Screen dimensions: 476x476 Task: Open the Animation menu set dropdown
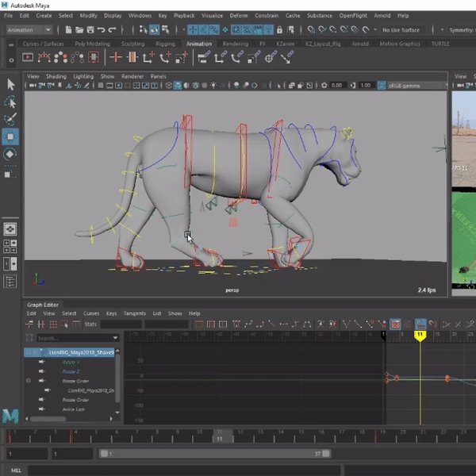coord(30,30)
